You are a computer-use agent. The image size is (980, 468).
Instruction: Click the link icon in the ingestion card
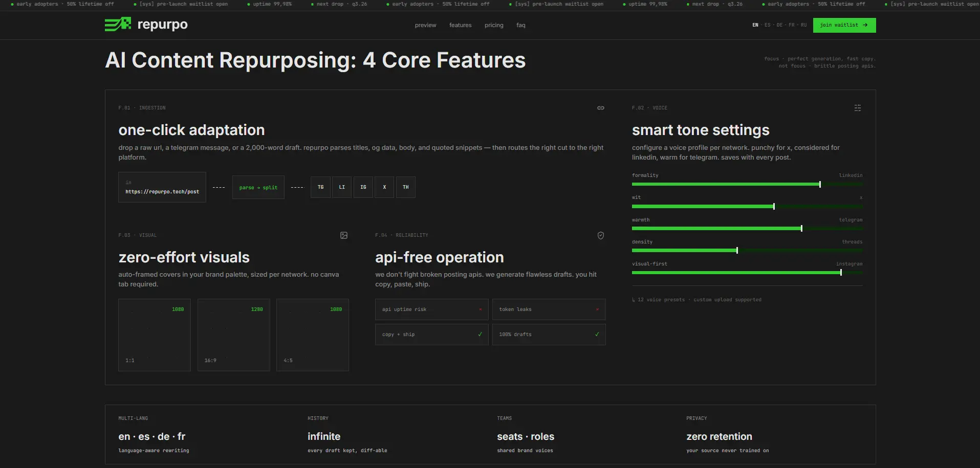pos(601,108)
